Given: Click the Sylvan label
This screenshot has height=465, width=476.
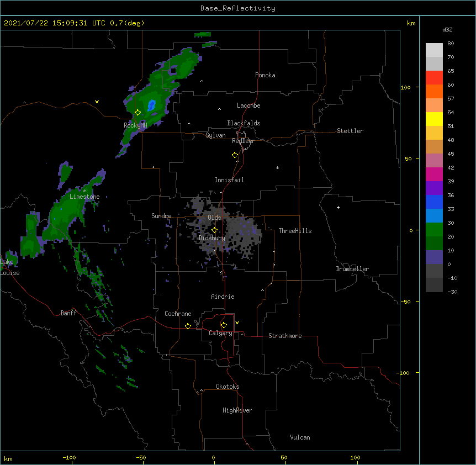Looking at the screenshot, I should pos(215,135).
